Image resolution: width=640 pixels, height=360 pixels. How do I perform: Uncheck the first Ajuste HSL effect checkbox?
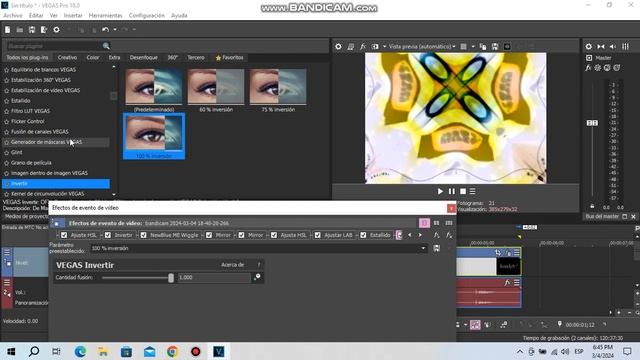[64, 235]
